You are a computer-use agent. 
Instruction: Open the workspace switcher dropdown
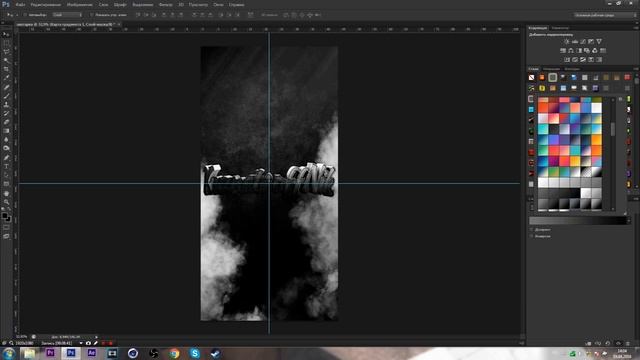click(x=605, y=15)
